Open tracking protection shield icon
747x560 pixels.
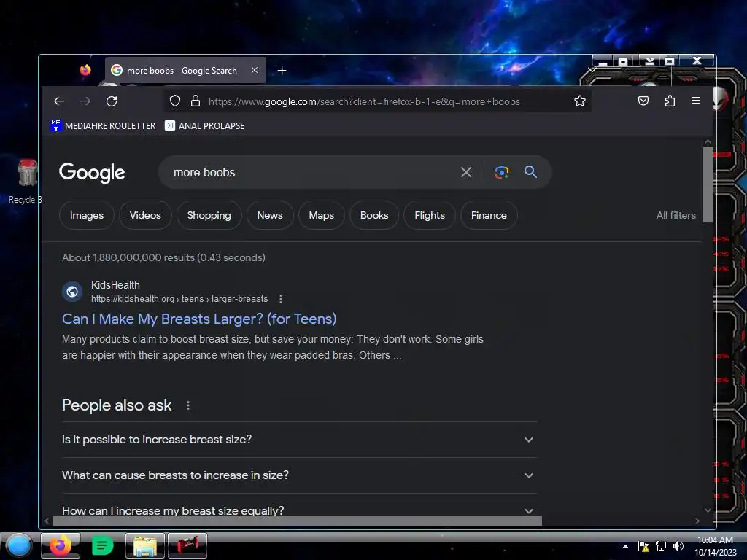(x=175, y=101)
